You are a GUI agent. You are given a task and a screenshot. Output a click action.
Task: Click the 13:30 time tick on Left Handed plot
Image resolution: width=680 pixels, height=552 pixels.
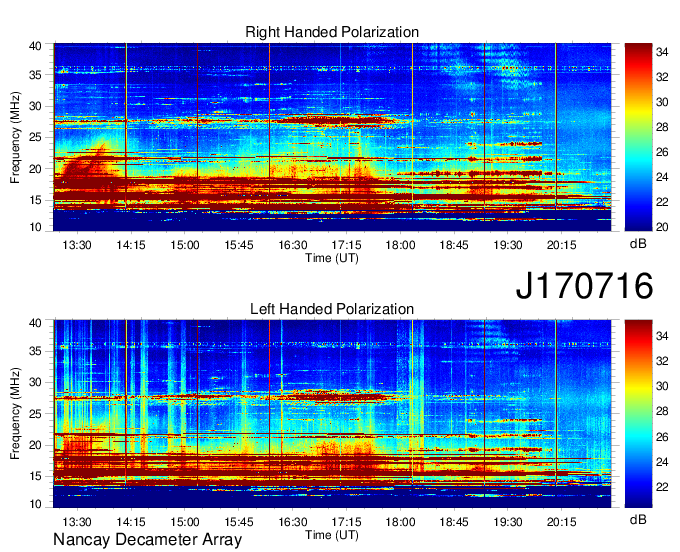77,521
